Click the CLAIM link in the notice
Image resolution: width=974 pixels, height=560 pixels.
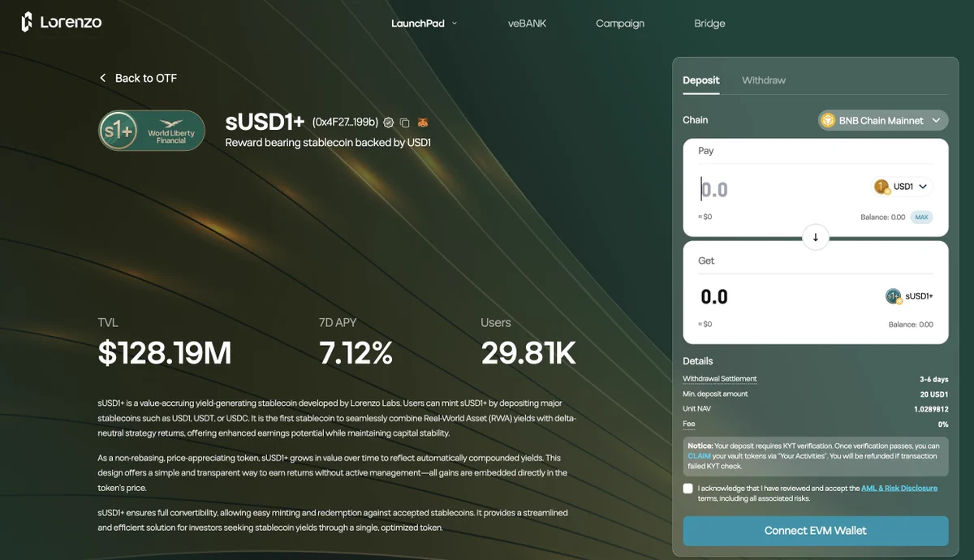point(699,456)
